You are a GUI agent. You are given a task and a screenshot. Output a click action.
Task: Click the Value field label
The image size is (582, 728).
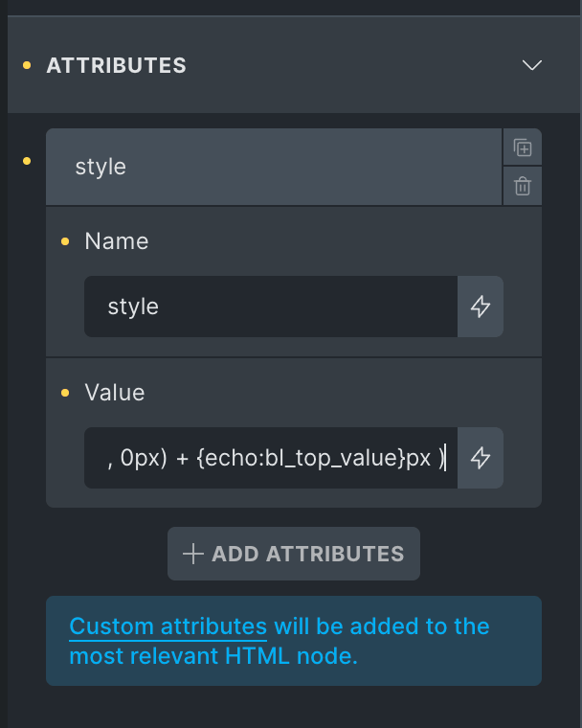(x=115, y=393)
